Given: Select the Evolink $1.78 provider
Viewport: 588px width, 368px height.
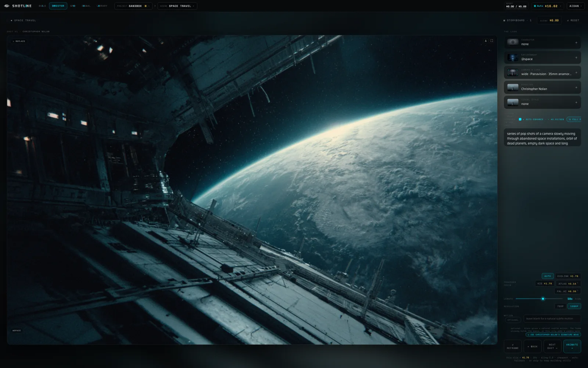Looking at the screenshot, I should (568, 276).
